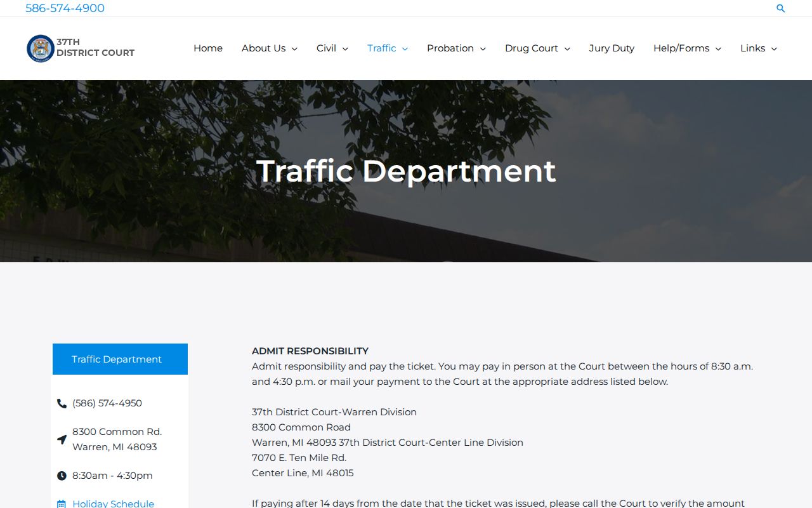Screen dimensions: 812x508
Task: Click the Civil menu label
Action: click(x=326, y=48)
